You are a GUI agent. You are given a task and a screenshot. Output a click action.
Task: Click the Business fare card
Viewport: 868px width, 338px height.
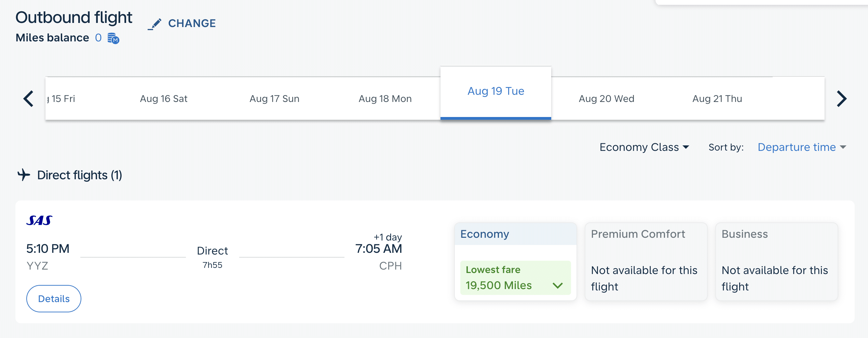coord(776,262)
